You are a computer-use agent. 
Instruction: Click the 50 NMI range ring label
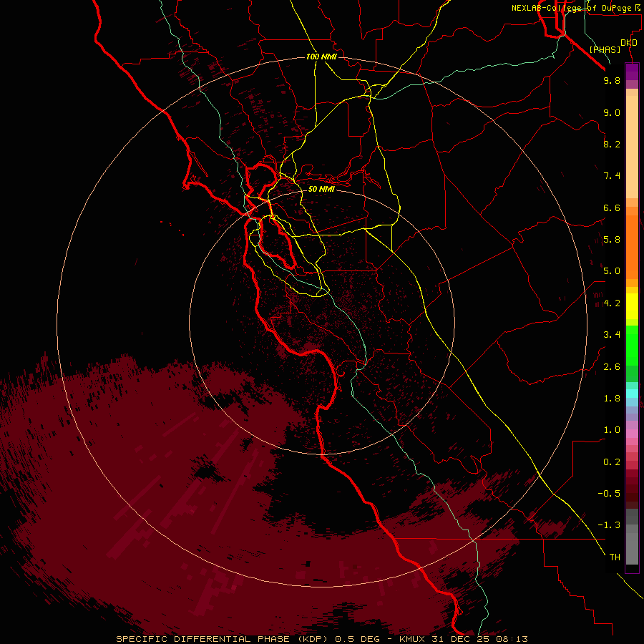321,189
